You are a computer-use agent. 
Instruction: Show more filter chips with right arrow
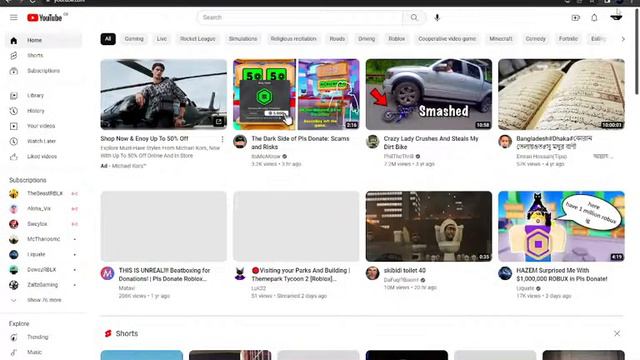(623, 39)
